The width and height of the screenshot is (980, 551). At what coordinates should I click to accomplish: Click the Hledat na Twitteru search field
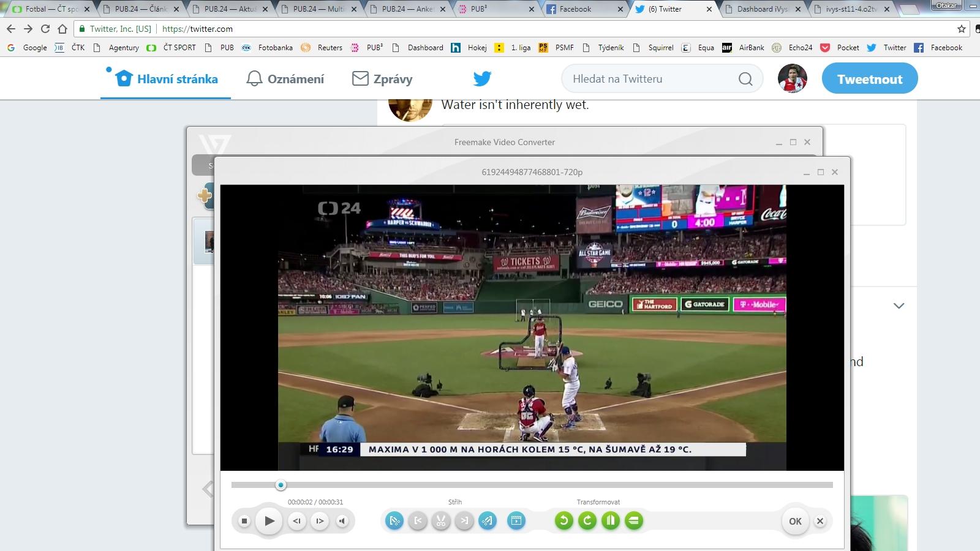coord(652,79)
